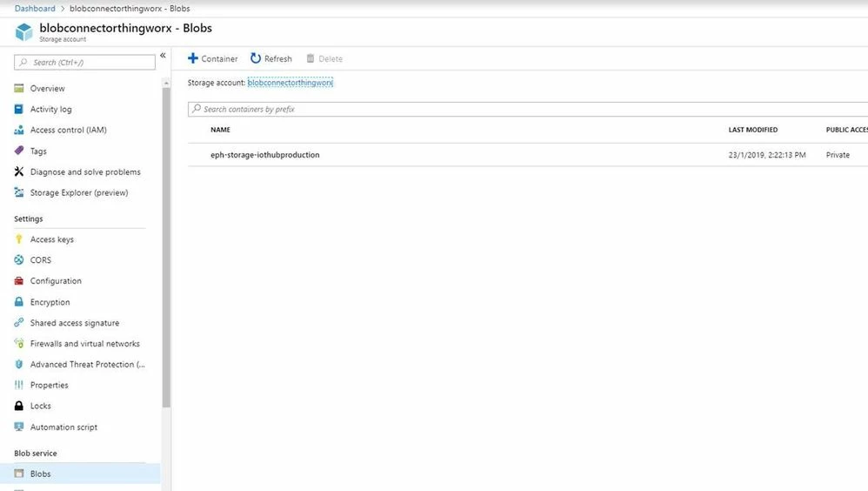
Task: Click the Refresh button label
Action: [x=278, y=58]
